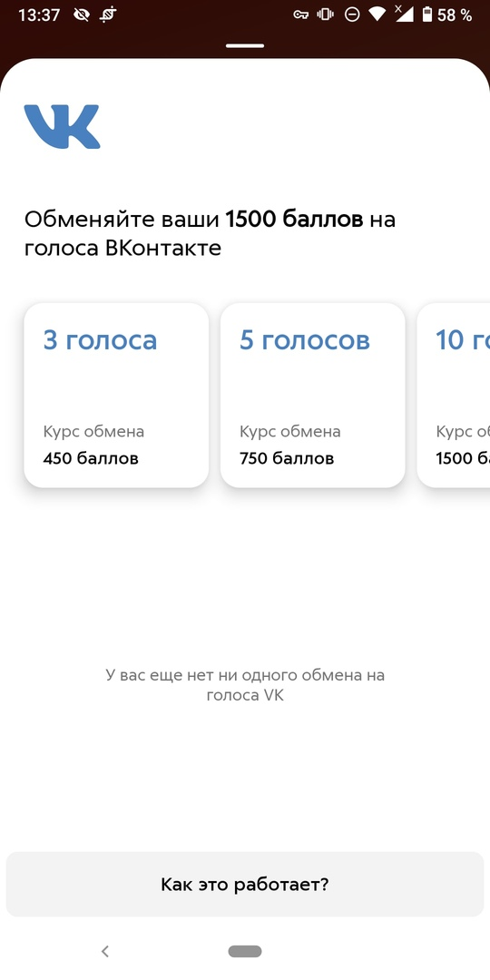The image size is (490, 980).
Task: Tap the 450 баллов exchange rate text
Action: (x=91, y=459)
